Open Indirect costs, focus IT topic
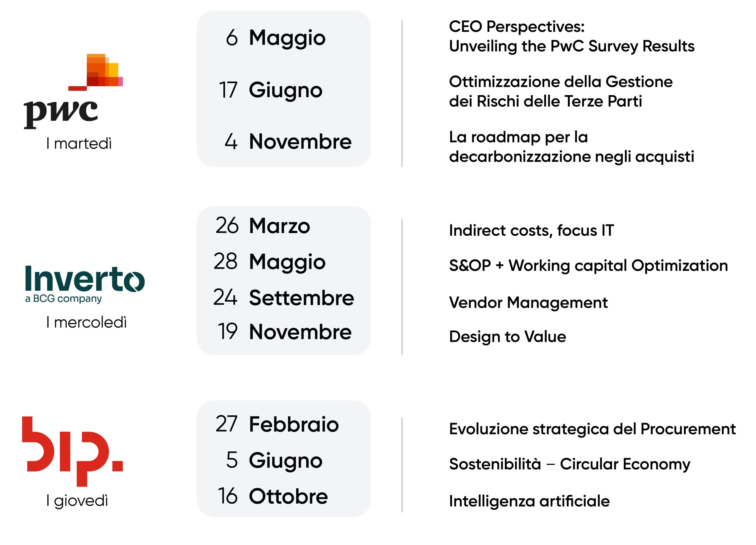Screen dimensions: 756x545 click(x=531, y=230)
